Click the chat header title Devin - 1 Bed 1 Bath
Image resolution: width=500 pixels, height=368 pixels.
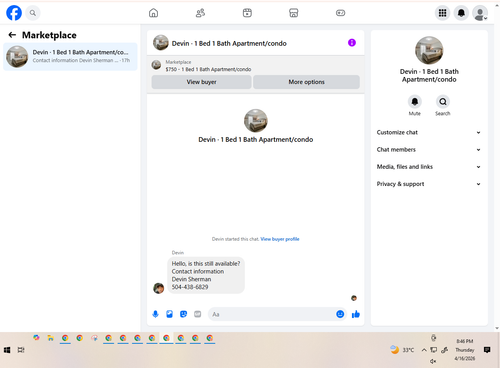click(229, 43)
